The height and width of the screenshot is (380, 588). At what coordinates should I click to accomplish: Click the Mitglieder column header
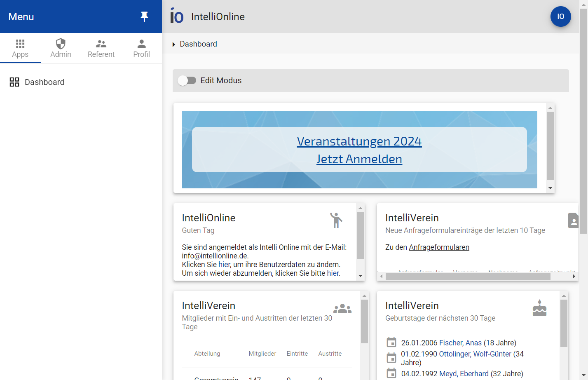(x=262, y=354)
